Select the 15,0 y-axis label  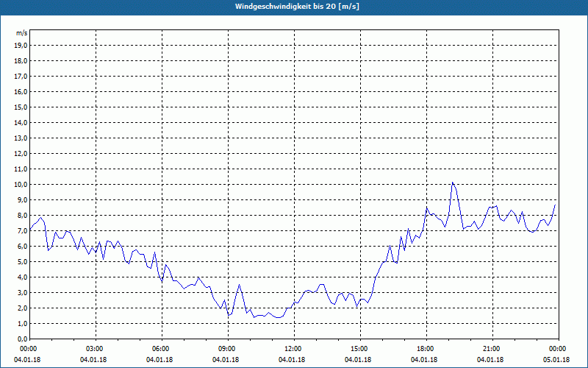(21, 107)
